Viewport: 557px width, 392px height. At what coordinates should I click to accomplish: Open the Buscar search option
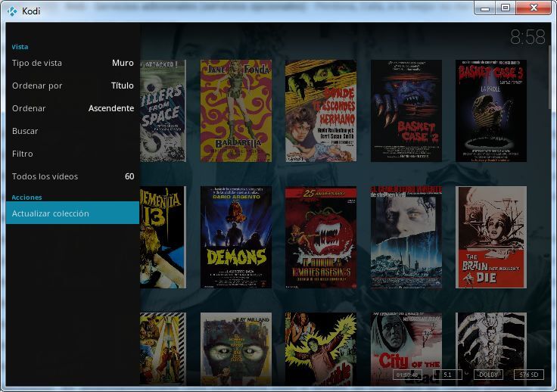(x=73, y=131)
